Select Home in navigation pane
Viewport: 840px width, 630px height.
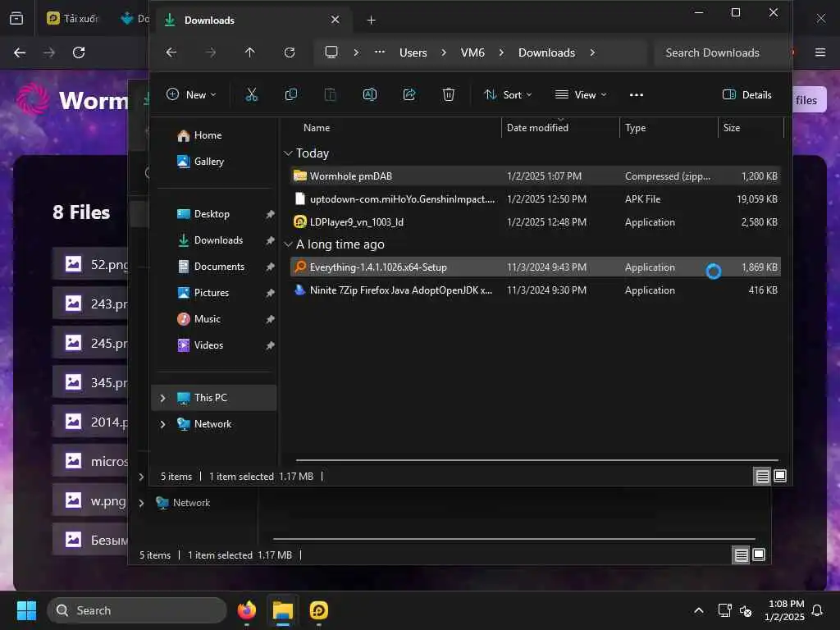(x=208, y=135)
